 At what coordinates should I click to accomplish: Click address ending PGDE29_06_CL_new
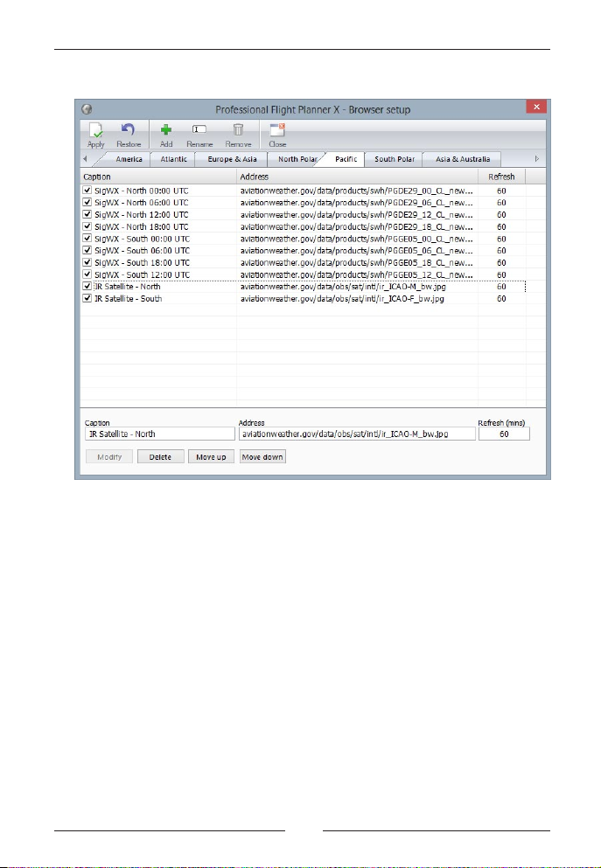(x=357, y=203)
